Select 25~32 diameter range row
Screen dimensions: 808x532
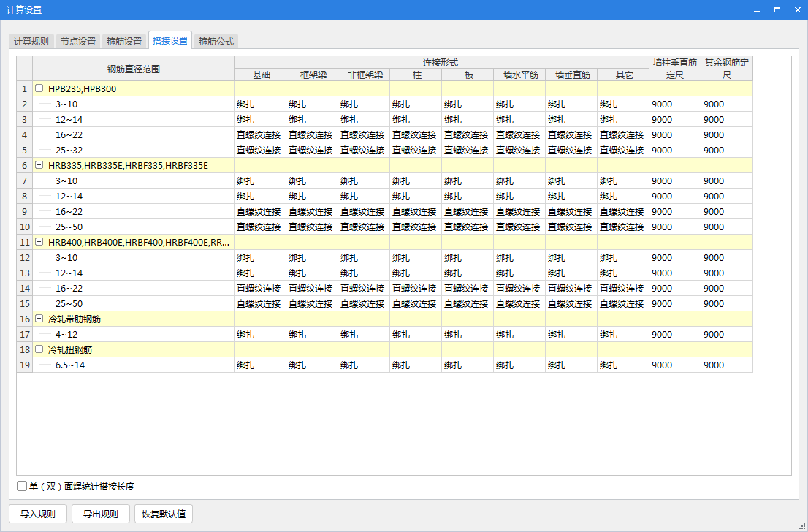[134, 150]
